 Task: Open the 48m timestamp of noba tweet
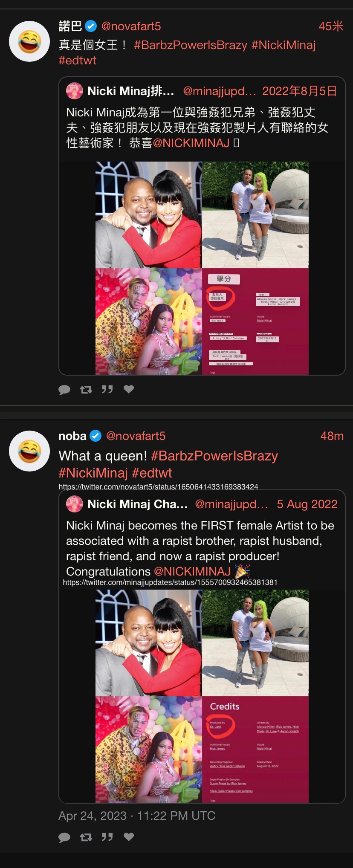332,436
